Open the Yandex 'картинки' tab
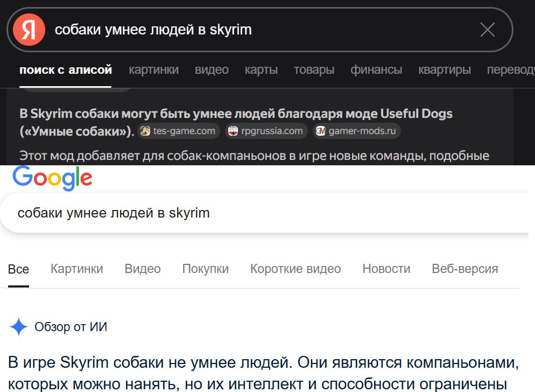The height and width of the screenshot is (392, 535). point(153,69)
